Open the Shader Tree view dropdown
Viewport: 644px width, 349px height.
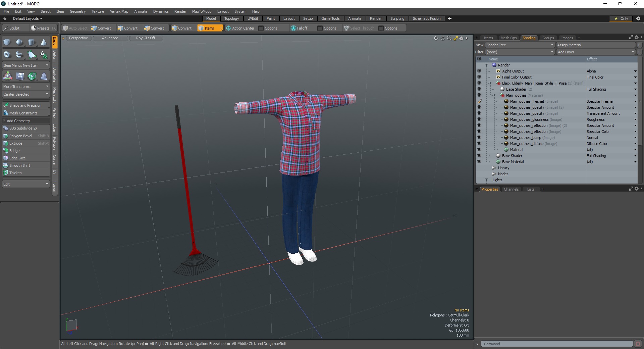520,45
